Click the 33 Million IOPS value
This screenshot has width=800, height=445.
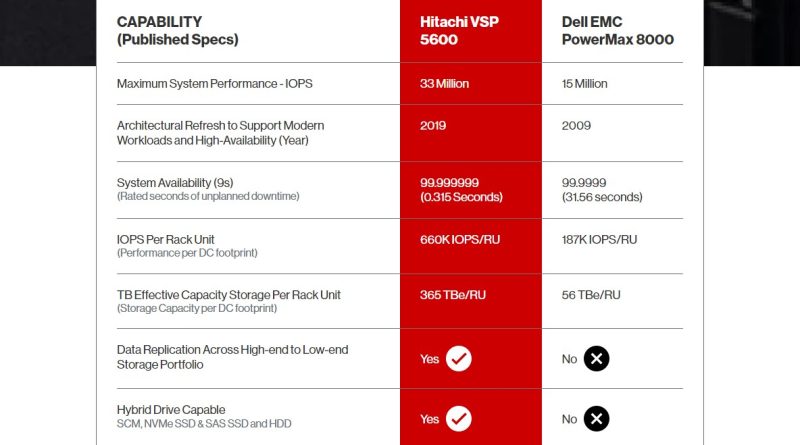[x=444, y=83]
